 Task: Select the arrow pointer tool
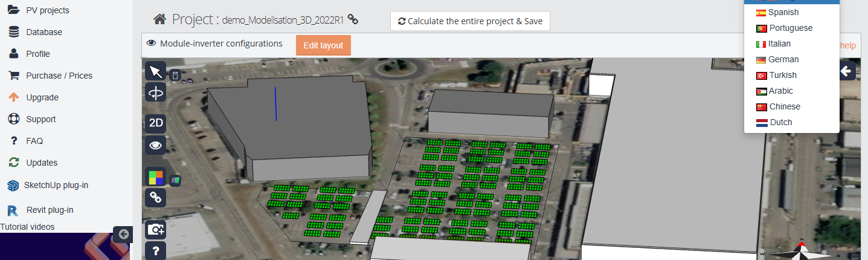coord(156,71)
